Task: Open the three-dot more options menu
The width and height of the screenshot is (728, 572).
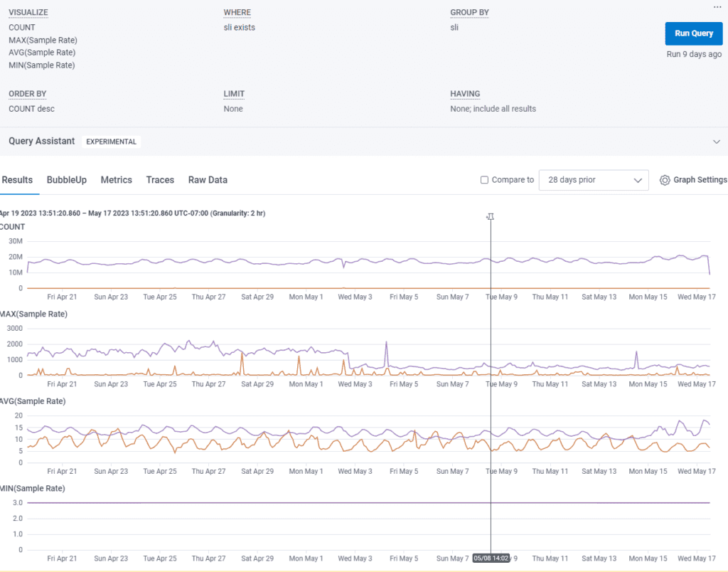Action: pos(717,7)
